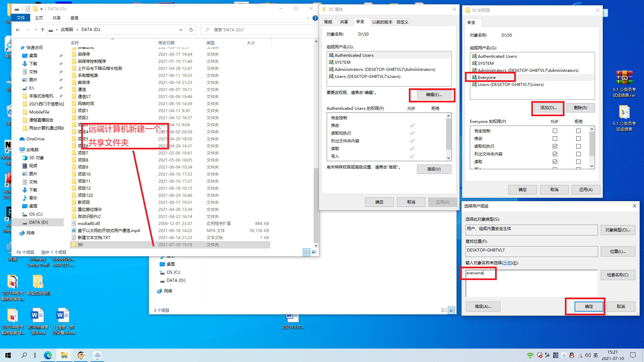Refresh the DATA (D:) folder view
Viewport: 644px width, 362px height.
(x=191, y=30)
